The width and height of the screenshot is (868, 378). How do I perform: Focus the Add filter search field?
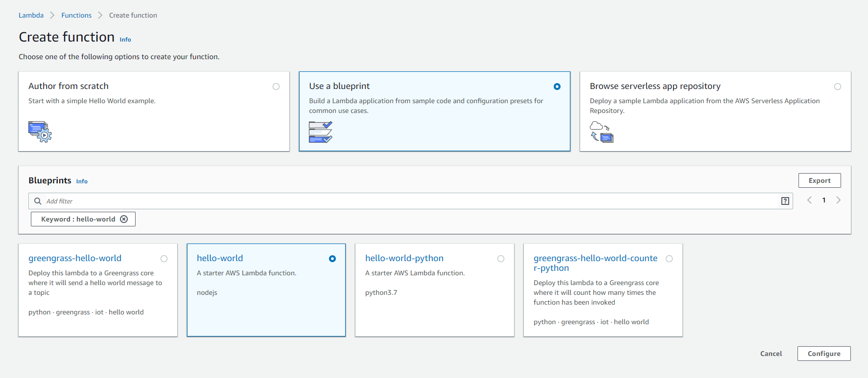410,201
